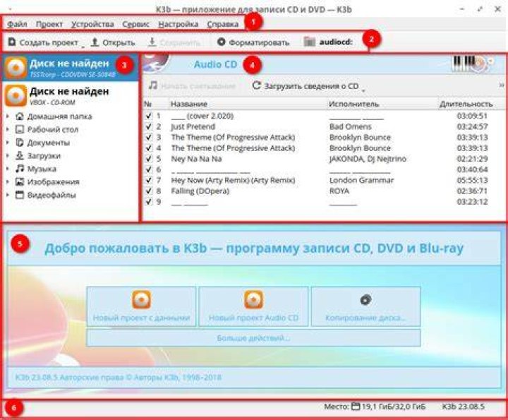This screenshot has width=508, height=420.
Task: Click Больше действий button
Action: [x=253, y=338]
